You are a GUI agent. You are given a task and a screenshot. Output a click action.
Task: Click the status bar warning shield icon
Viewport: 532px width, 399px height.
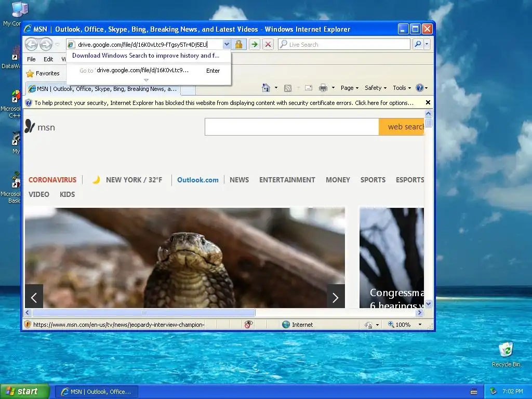coord(28,324)
